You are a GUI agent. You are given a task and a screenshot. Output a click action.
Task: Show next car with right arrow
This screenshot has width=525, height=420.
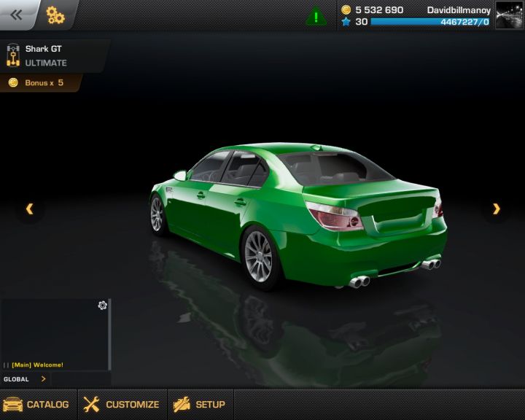point(497,209)
